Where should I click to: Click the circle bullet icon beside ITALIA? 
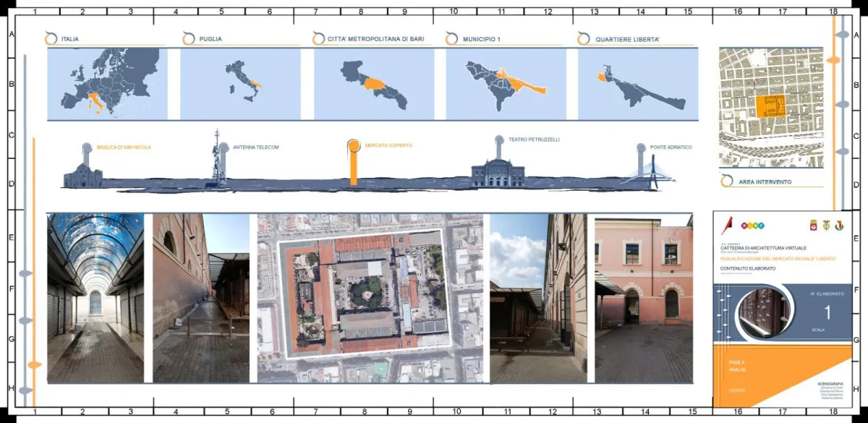coord(51,38)
